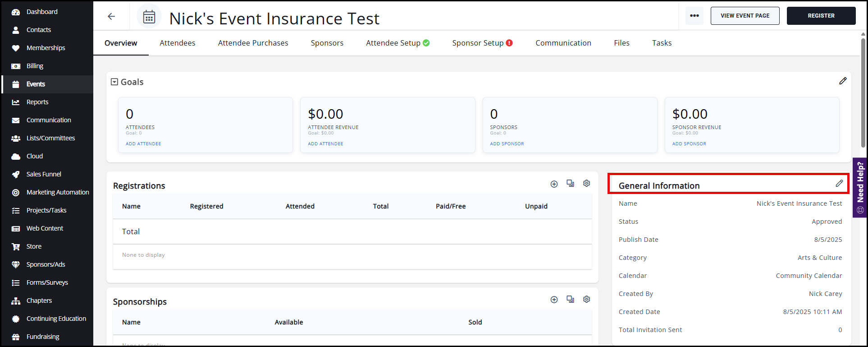Click the Sponsorships copy icon

[570, 300]
